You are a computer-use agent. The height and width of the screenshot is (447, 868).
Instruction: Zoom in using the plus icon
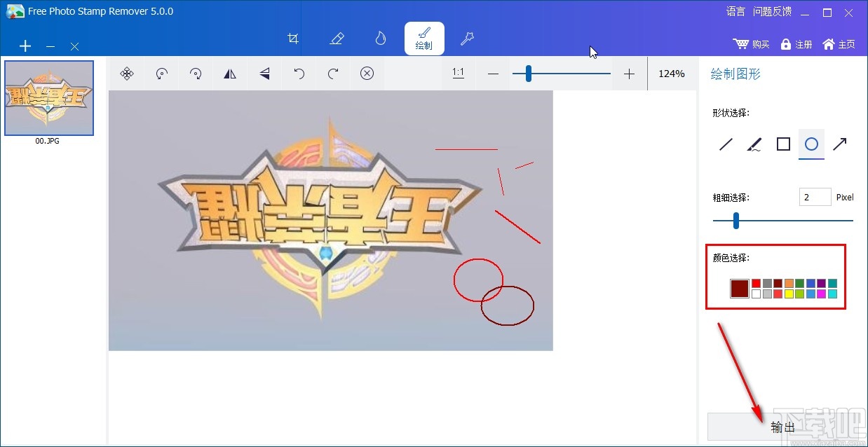click(x=629, y=73)
